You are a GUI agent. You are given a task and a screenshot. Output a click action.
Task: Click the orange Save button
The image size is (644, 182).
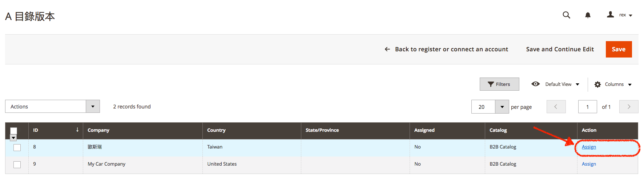click(619, 49)
